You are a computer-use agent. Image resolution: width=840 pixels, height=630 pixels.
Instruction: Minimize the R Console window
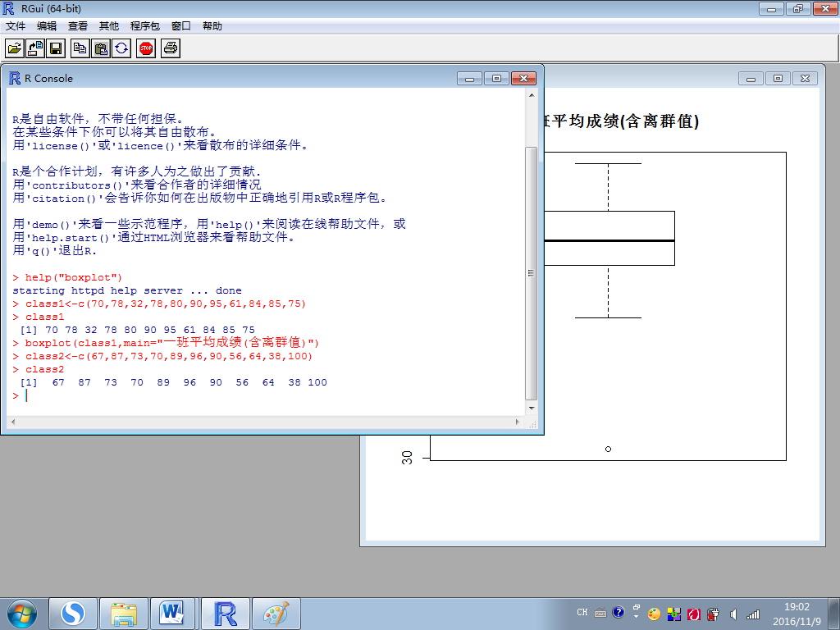[470, 78]
